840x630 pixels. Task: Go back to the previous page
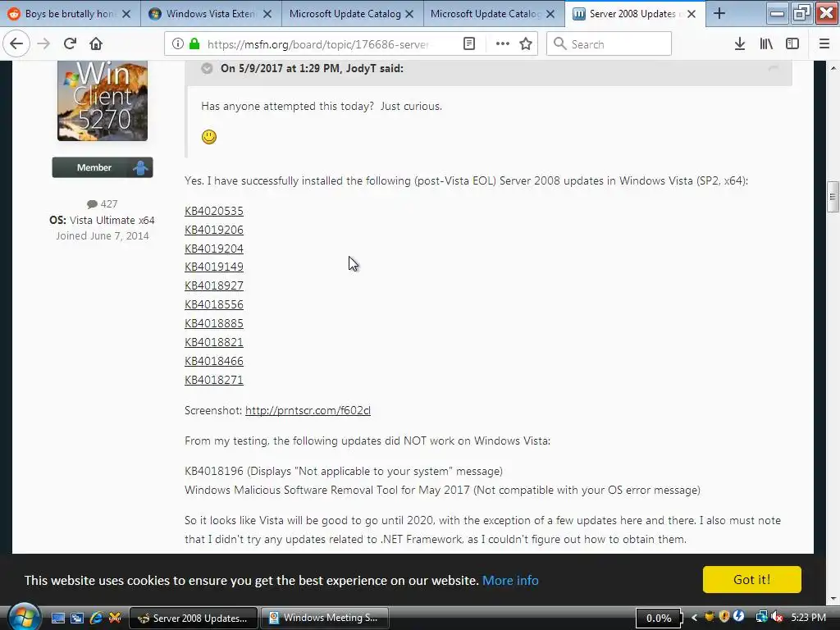(16, 44)
